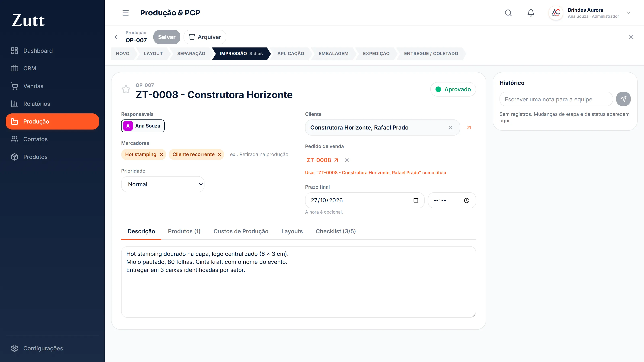Clear the selected Cliente
Image resolution: width=644 pixels, height=362 pixels.
[450, 128]
